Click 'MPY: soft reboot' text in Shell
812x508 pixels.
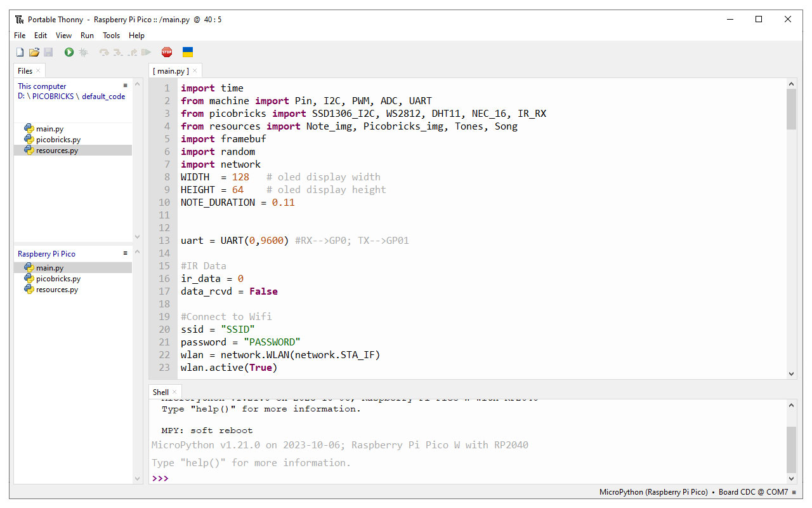click(207, 431)
